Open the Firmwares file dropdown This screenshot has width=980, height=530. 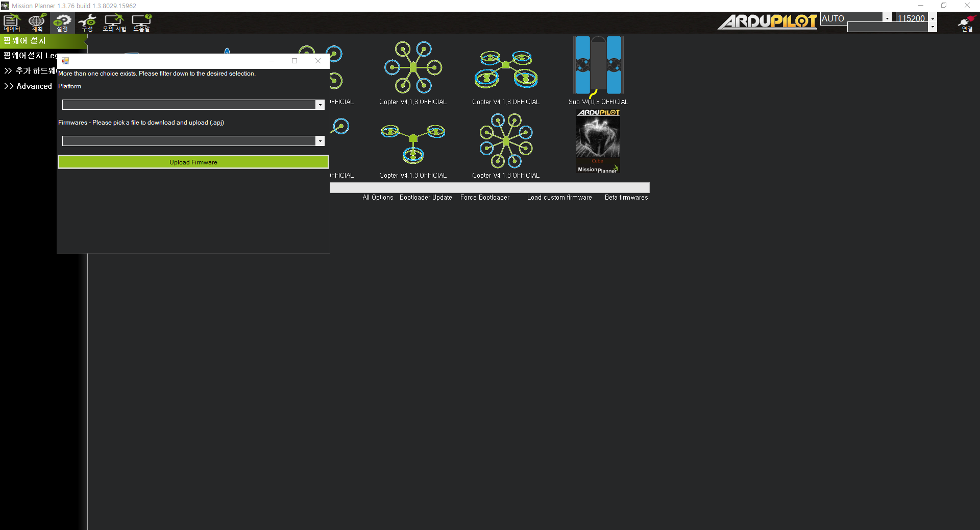(320, 141)
